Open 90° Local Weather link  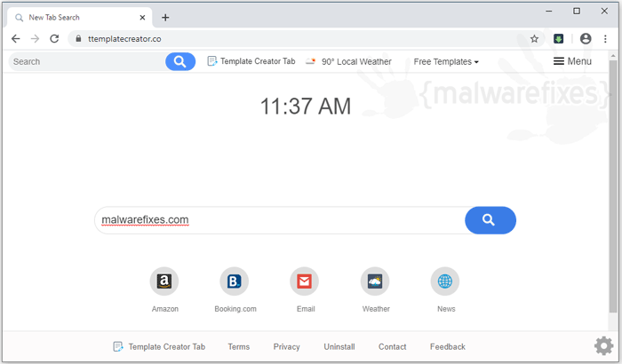tap(348, 61)
